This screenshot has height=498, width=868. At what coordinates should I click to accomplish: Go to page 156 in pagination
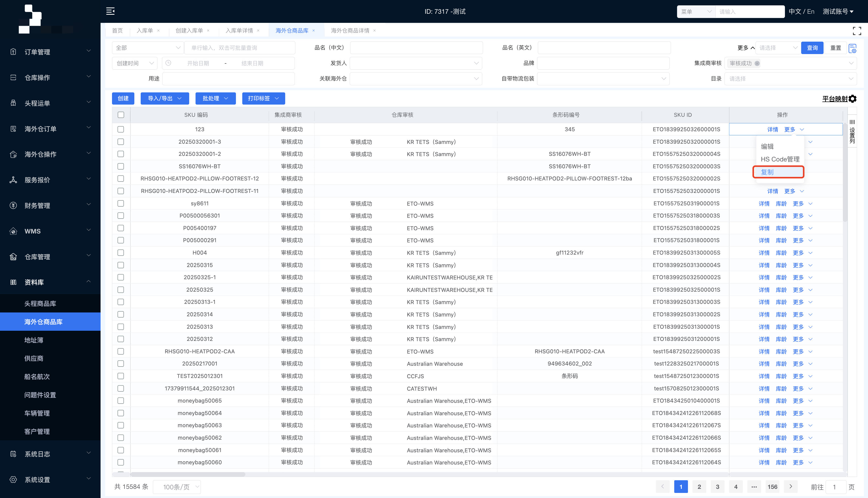pyautogui.click(x=772, y=487)
